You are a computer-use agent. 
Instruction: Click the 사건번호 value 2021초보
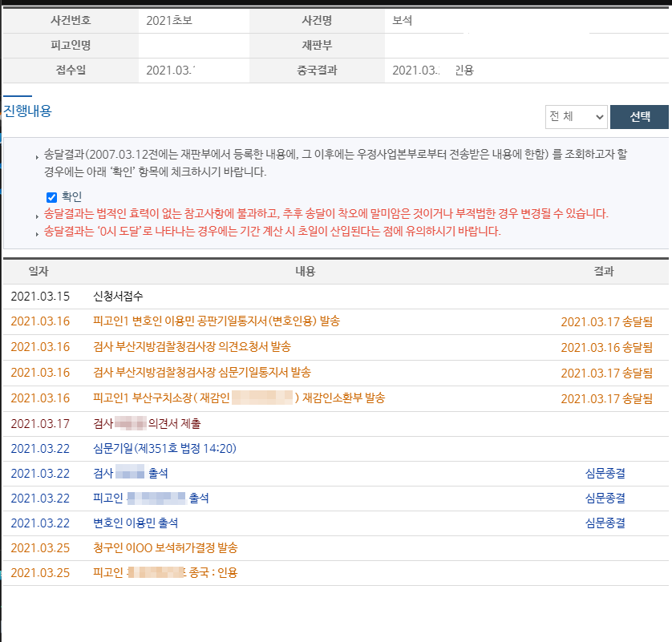point(169,20)
